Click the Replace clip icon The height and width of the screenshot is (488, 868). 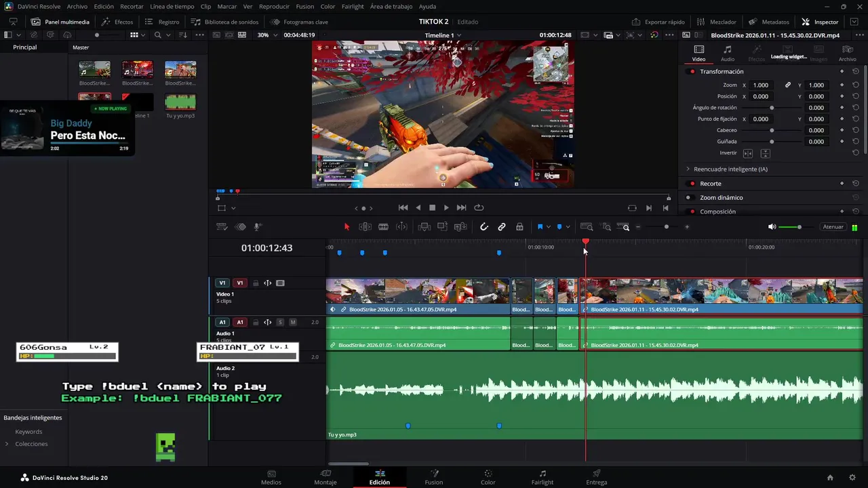pyautogui.click(x=461, y=227)
